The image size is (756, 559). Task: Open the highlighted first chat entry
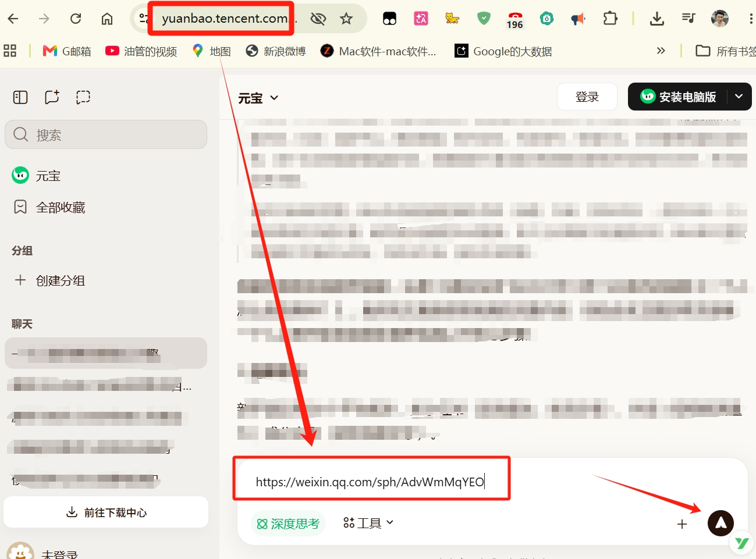coord(106,353)
